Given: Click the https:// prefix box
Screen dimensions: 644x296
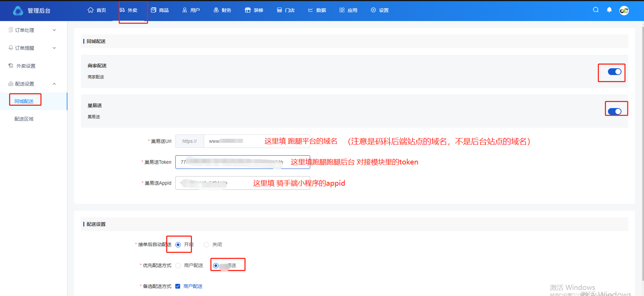Looking at the screenshot, I should [190, 141].
